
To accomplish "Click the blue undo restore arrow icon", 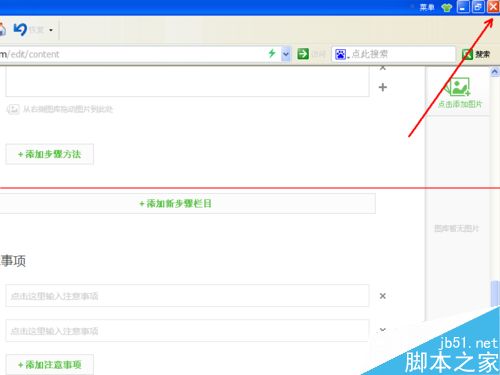I will click(20, 29).
